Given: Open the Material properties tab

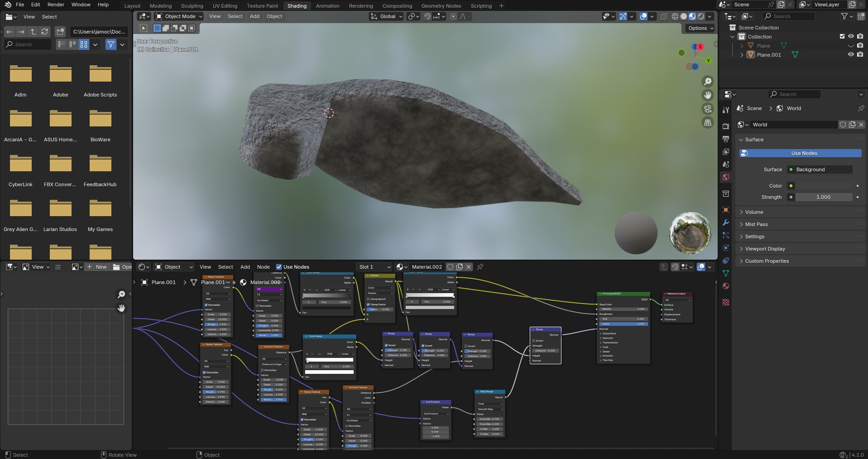Looking at the screenshot, I should tap(726, 286).
